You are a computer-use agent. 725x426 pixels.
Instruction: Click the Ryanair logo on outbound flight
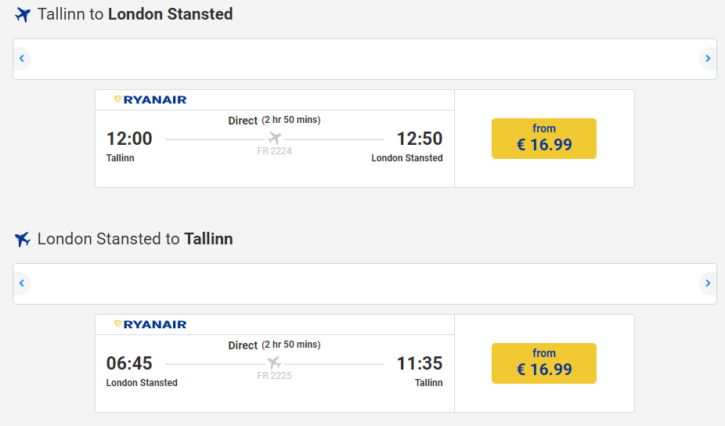point(151,99)
